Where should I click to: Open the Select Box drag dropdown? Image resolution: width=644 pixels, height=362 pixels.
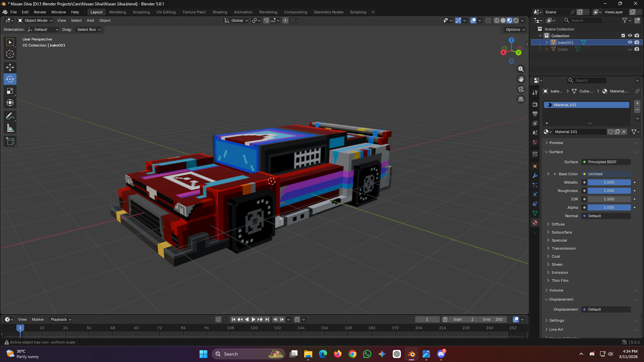click(89, 29)
